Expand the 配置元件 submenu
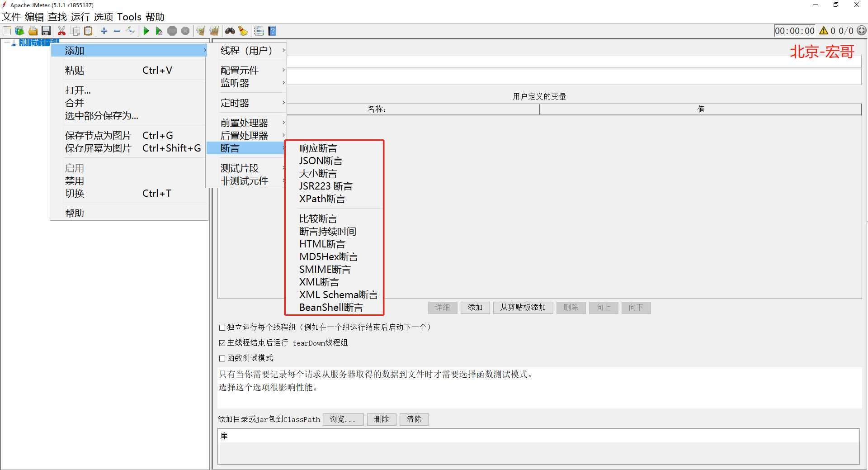The width and height of the screenshot is (868, 470). pos(246,71)
